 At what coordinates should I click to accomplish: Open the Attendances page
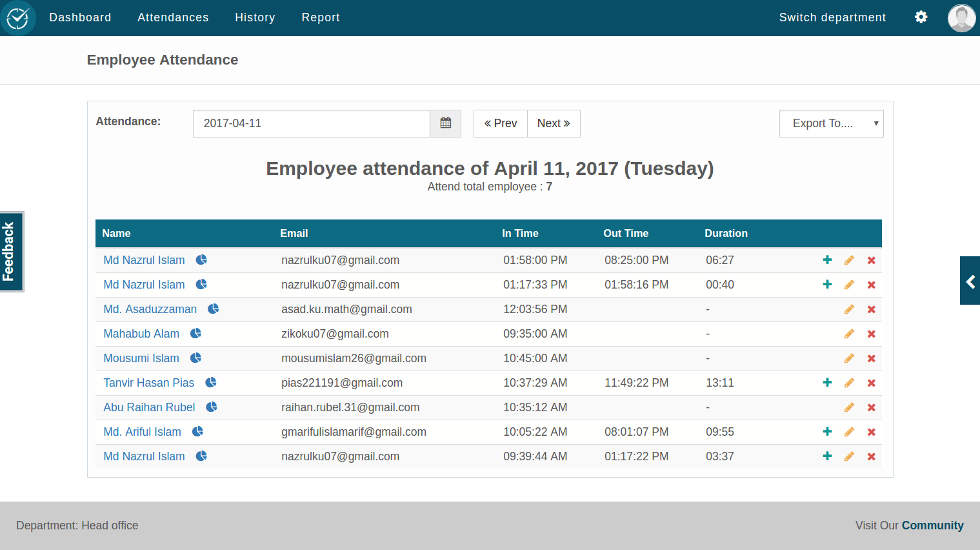pos(173,17)
